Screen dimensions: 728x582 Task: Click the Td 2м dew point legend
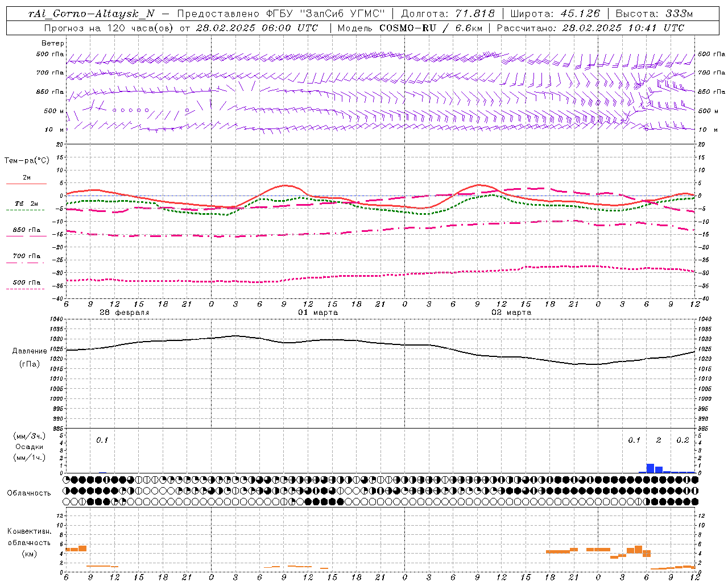[27, 203]
